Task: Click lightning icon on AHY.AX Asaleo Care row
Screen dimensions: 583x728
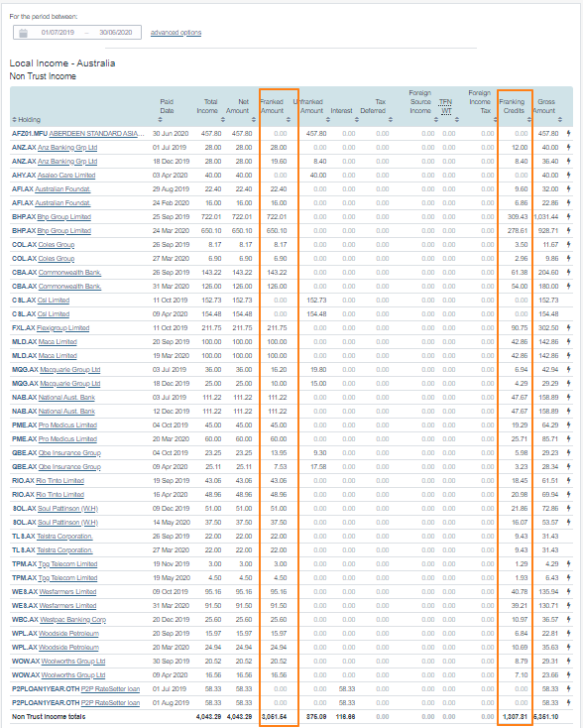Action: pos(568,175)
